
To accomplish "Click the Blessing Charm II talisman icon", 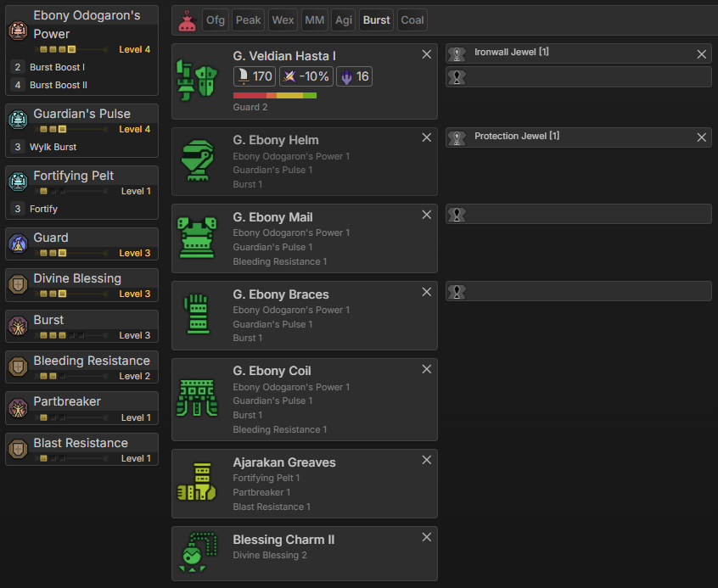I will click(x=198, y=553).
